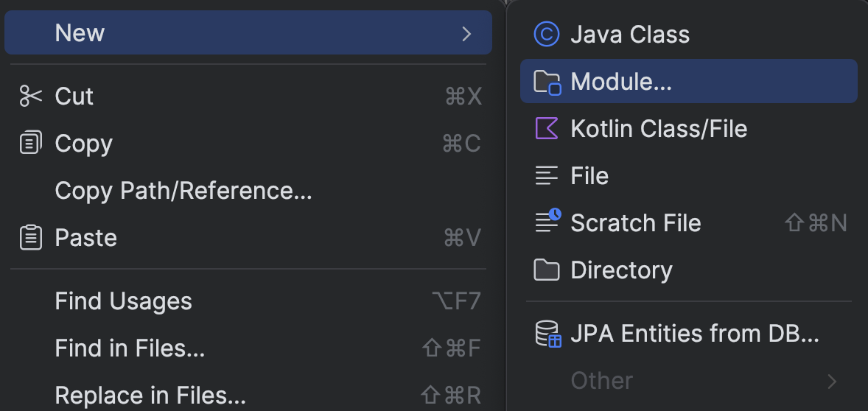Select JPA Entities from DB option
This screenshot has height=411, width=868.
coord(694,334)
